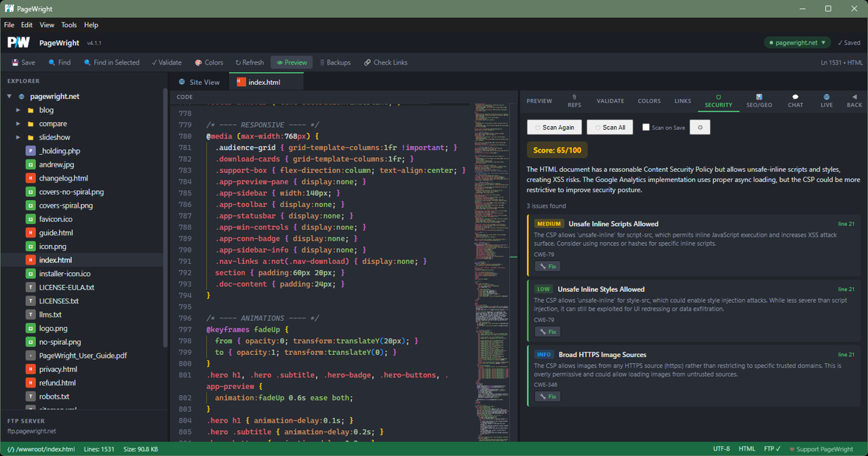Run Check Links from the toolbar
Image resolution: width=868 pixels, height=456 pixels.
click(x=385, y=62)
